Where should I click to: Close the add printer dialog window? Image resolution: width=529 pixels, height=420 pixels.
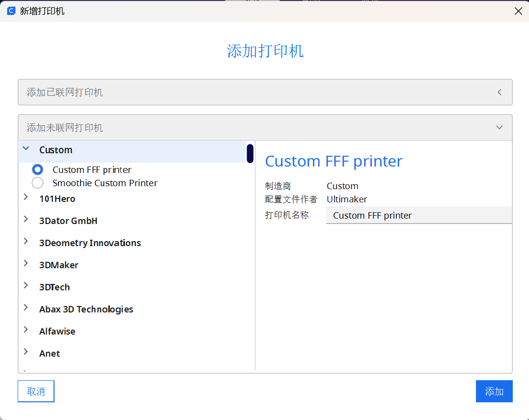pos(518,11)
